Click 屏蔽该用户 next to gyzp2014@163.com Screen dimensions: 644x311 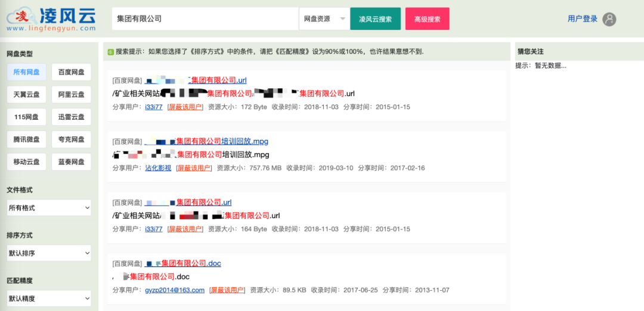[228, 290]
